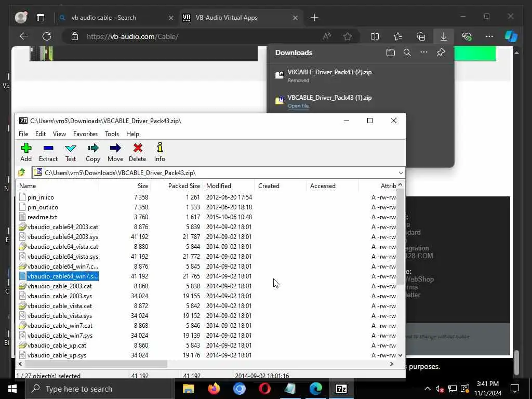
Task: Open File Explorer from taskbar
Action: point(188,389)
